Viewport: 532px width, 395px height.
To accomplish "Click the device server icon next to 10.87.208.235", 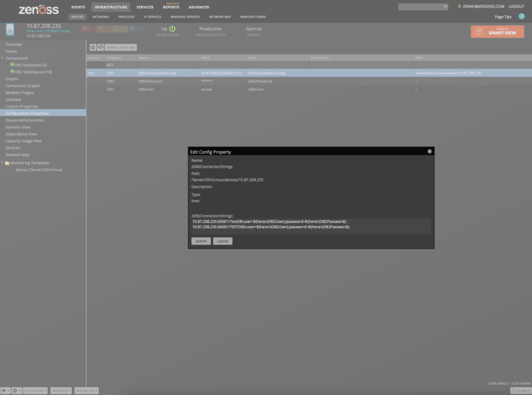I will (x=10, y=30).
